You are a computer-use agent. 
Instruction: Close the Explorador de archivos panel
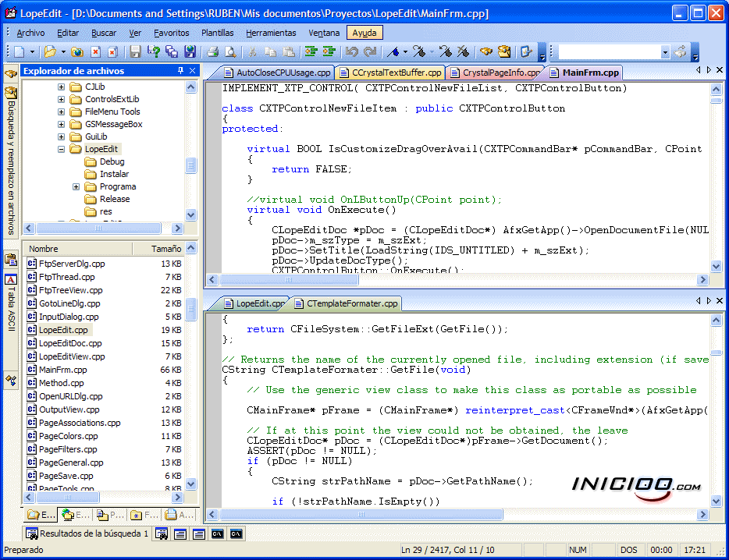[193, 71]
